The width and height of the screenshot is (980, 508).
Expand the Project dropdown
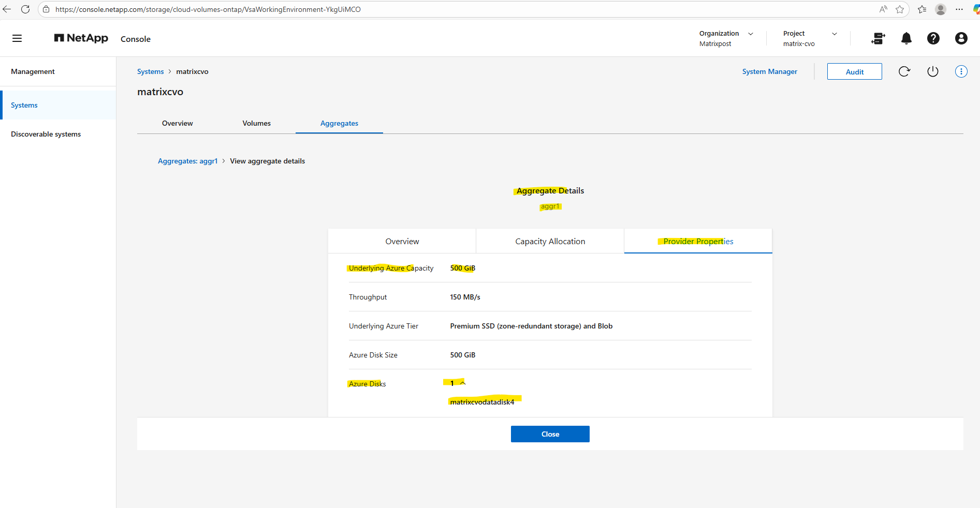pyautogui.click(x=834, y=34)
